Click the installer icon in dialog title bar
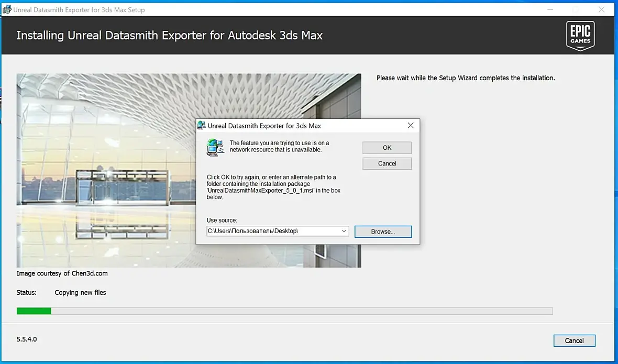The width and height of the screenshot is (618, 364). pyautogui.click(x=202, y=126)
